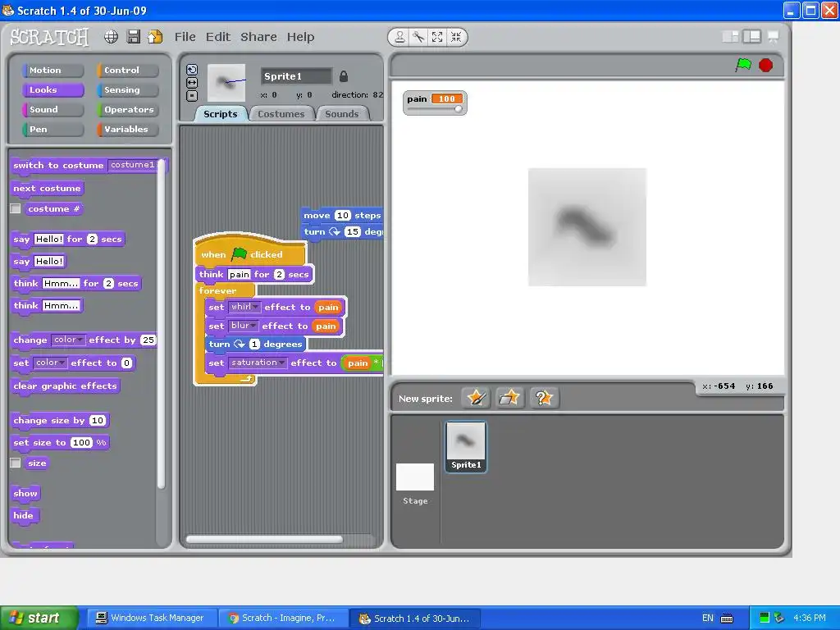
Task: Set rotation style to can rotate
Action: coord(192,70)
